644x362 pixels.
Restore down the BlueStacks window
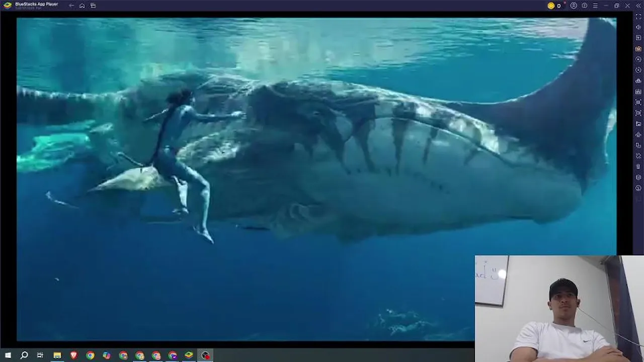point(617,6)
